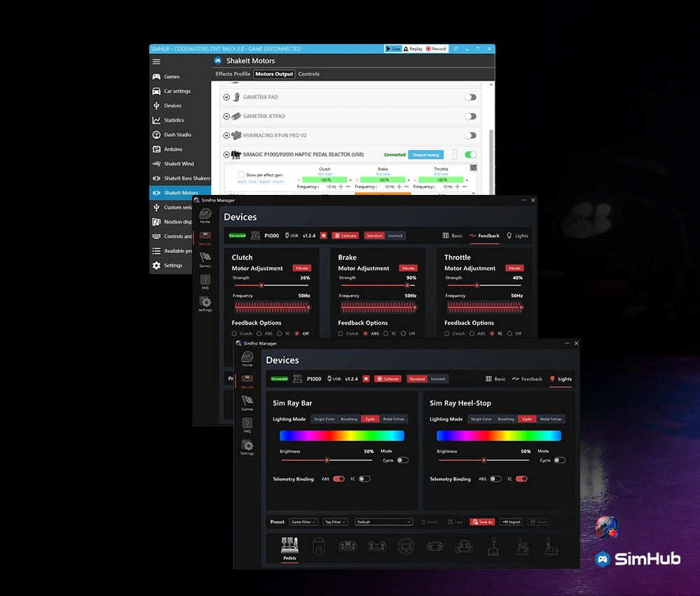The width and height of the screenshot is (700, 596).
Task: Open ShakeIt Bass Shakers settings
Action: [x=184, y=178]
